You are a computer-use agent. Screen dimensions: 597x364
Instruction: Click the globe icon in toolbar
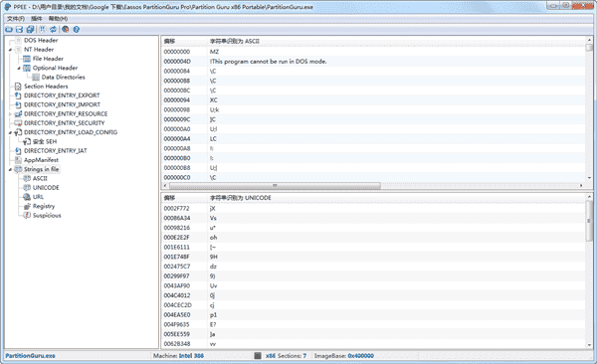pyautogui.click(x=65, y=29)
